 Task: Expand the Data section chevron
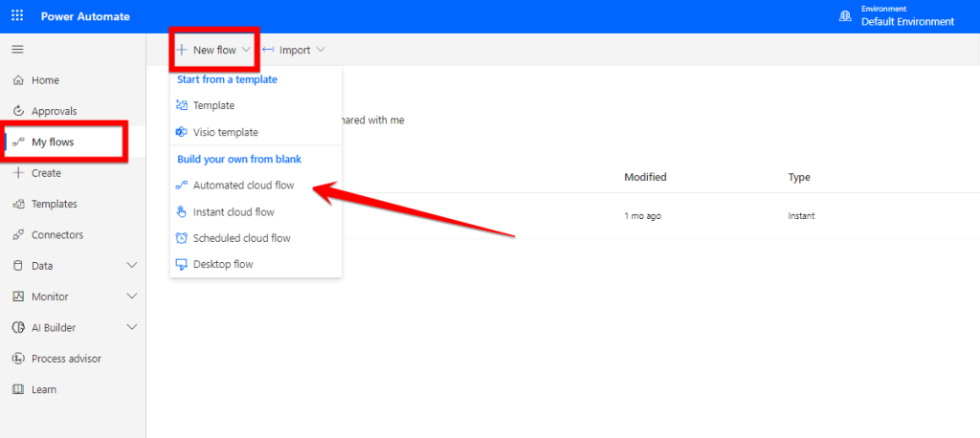tap(132, 266)
